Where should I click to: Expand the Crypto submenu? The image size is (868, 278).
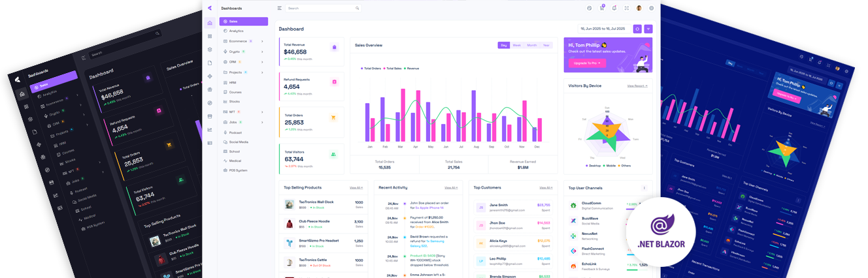[x=262, y=51]
